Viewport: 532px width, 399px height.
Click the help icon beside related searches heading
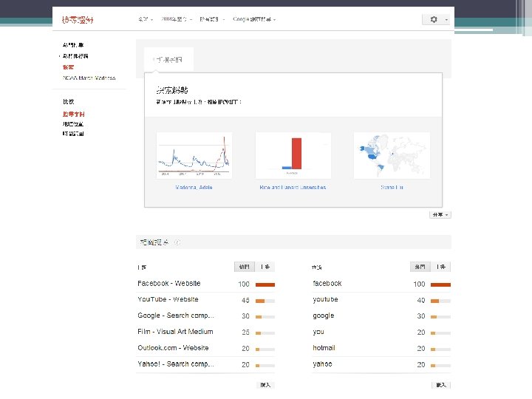pyautogui.click(x=177, y=242)
